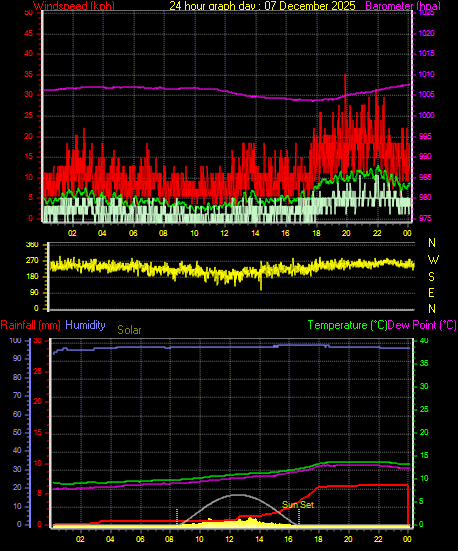Click the 40 humidity axis value
Screen dimensions: 458x551
tap(17, 450)
